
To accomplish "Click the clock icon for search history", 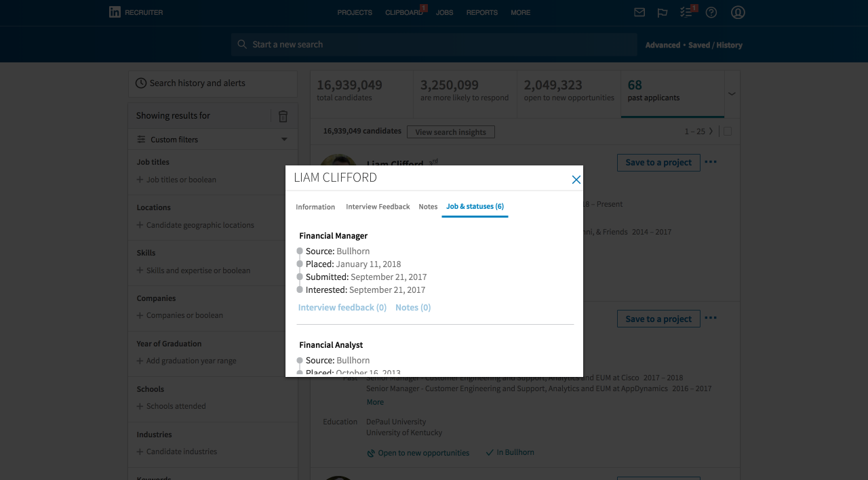I will point(141,83).
